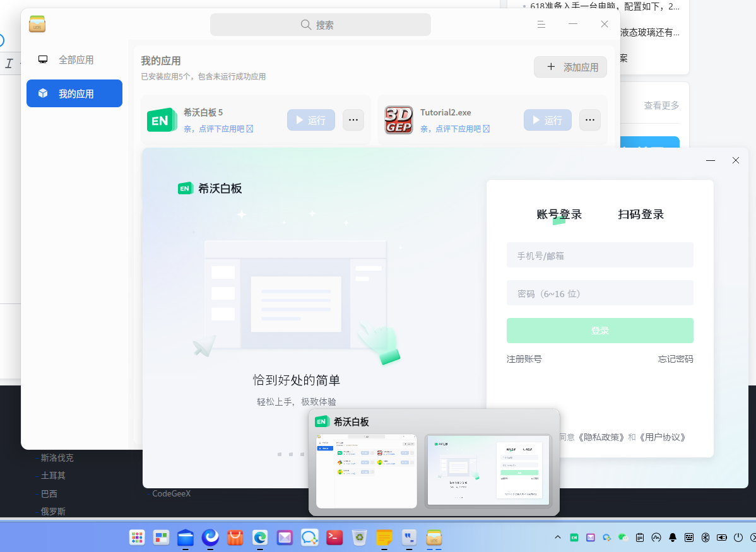Open the onscreen keyboard tray icon
The image size is (756, 552).
pyautogui.click(x=689, y=537)
